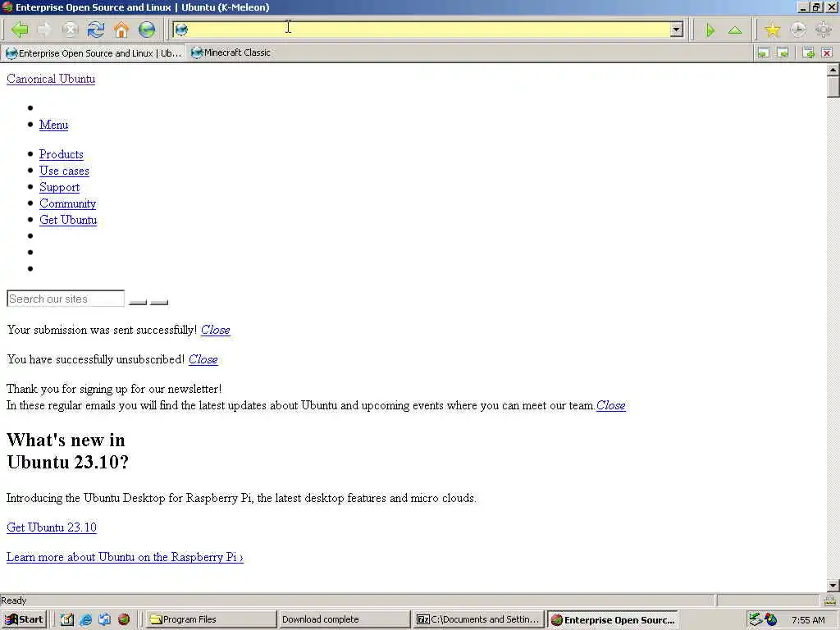Click the green Go arrow button
This screenshot has height=630, width=840.
point(710,30)
